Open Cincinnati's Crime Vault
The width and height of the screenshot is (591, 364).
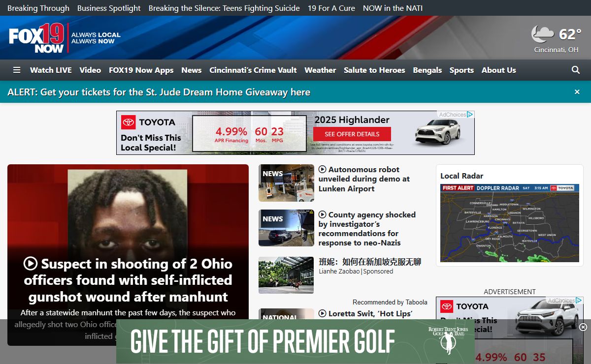tap(253, 70)
